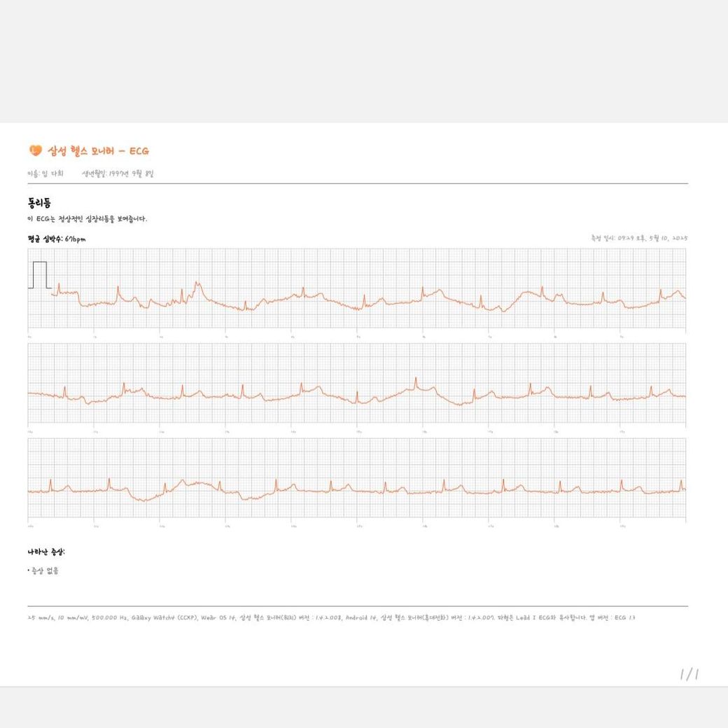Click the first ECG waveform strip
The image size is (728, 728).
pos(357,288)
